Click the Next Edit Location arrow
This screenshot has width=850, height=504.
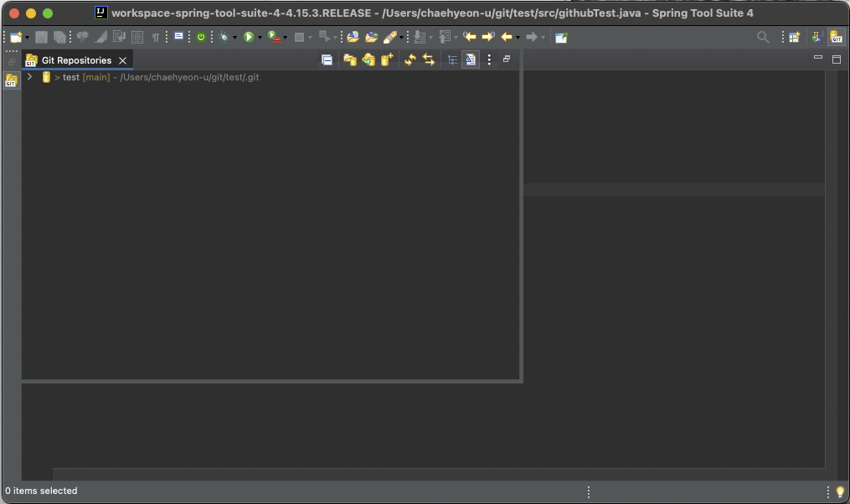pyautogui.click(x=488, y=37)
